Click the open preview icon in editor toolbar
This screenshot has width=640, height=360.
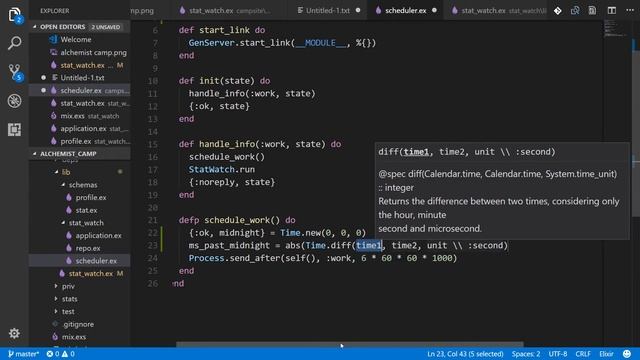592,11
